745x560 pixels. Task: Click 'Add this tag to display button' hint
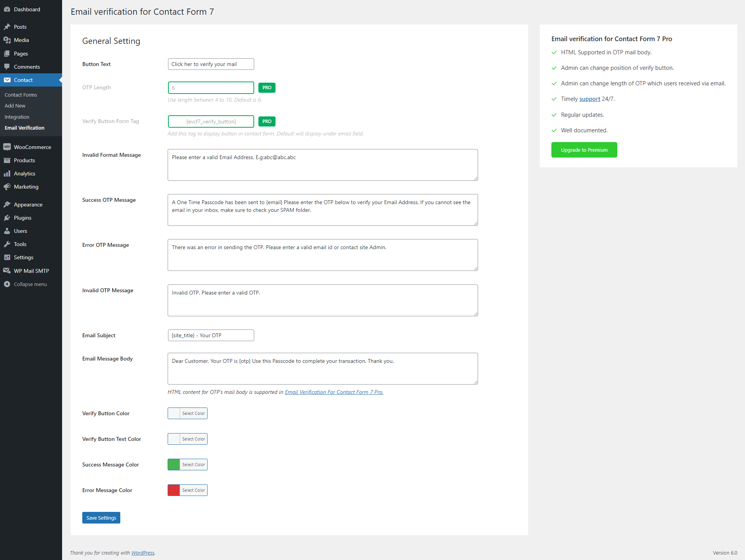coord(266,133)
